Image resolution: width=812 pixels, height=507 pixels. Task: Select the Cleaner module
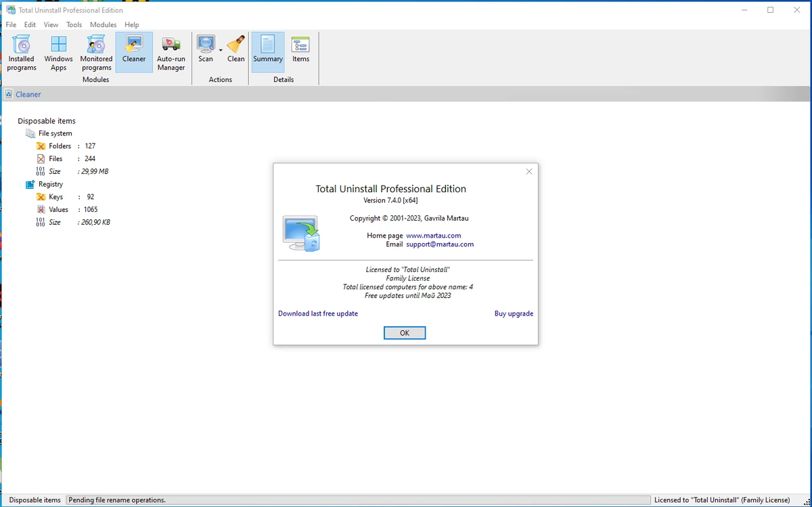pos(134,53)
